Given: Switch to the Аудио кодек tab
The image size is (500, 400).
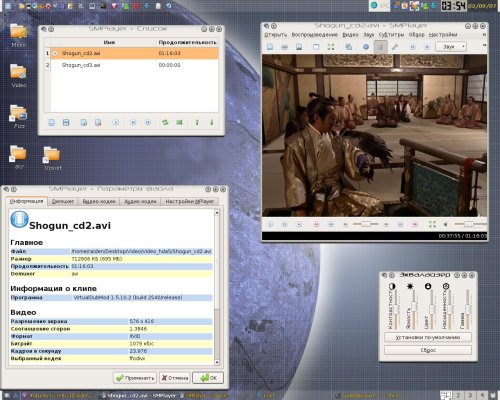Looking at the screenshot, I should (140, 201).
